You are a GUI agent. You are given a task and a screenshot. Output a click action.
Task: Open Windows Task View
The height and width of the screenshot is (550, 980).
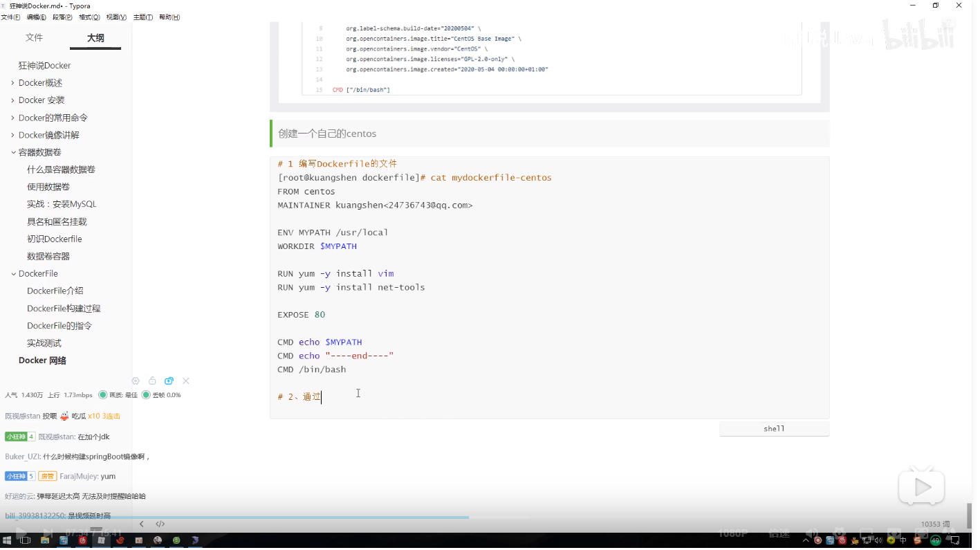tap(25, 540)
